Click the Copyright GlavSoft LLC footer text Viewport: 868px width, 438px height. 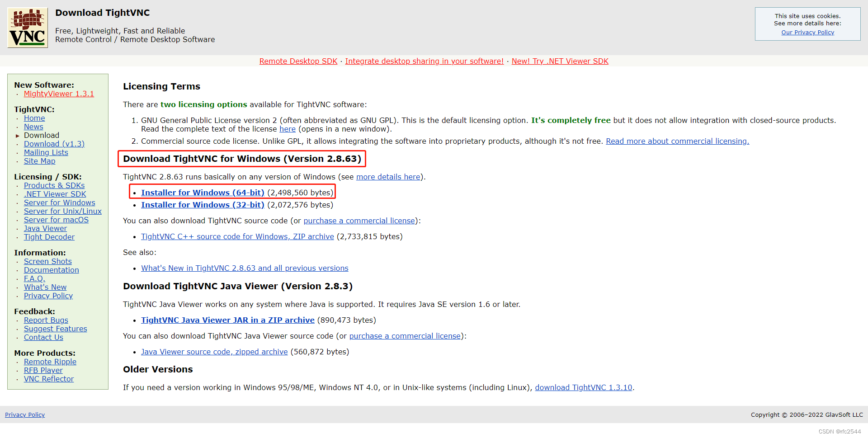click(x=807, y=414)
